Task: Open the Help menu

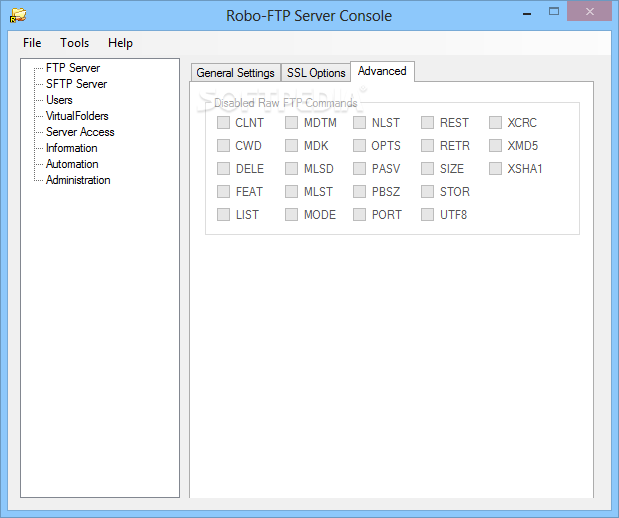Action: 120,43
